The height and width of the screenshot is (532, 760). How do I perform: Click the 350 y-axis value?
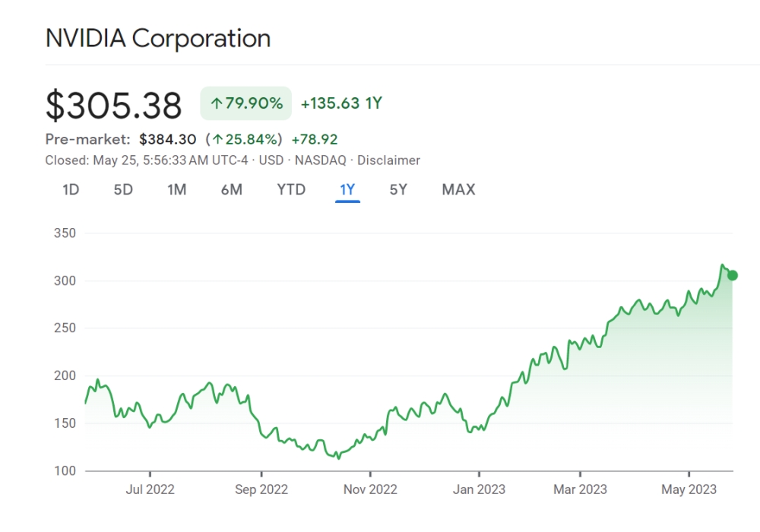coord(65,233)
